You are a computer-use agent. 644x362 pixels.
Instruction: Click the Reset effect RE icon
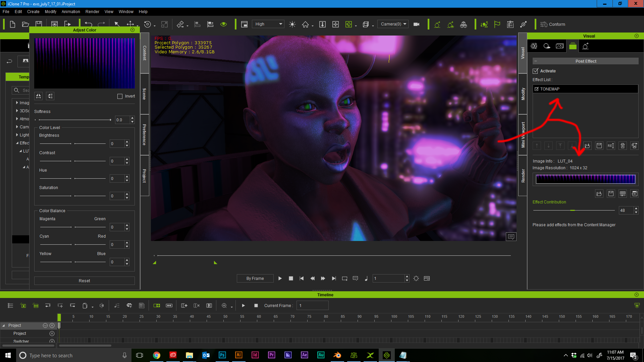click(611, 146)
